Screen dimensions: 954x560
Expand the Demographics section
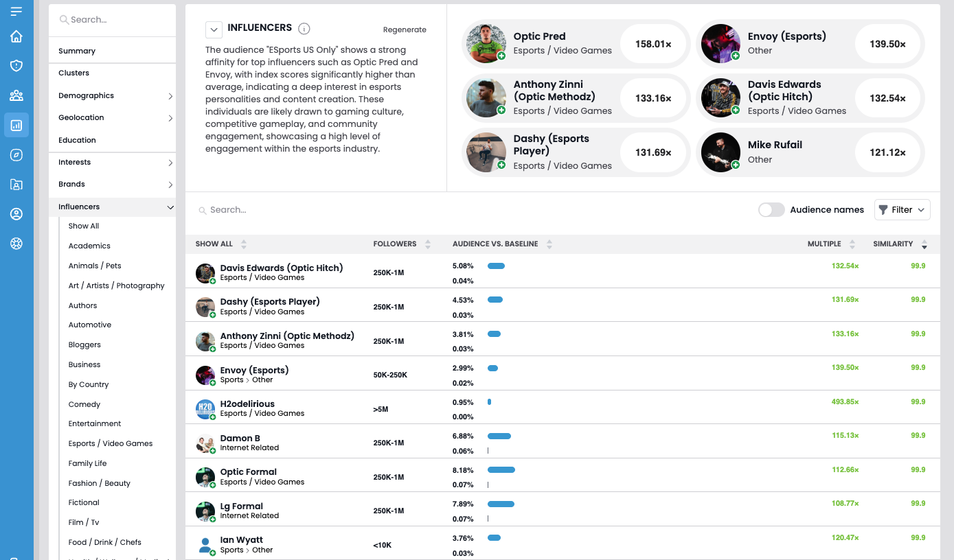pyautogui.click(x=115, y=96)
